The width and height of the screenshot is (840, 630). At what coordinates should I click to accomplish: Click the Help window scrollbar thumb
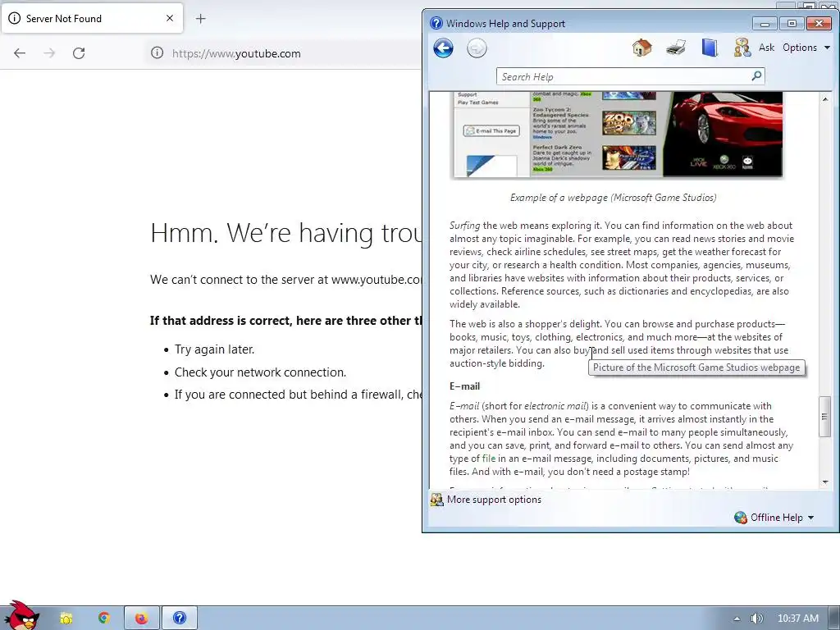coord(825,416)
